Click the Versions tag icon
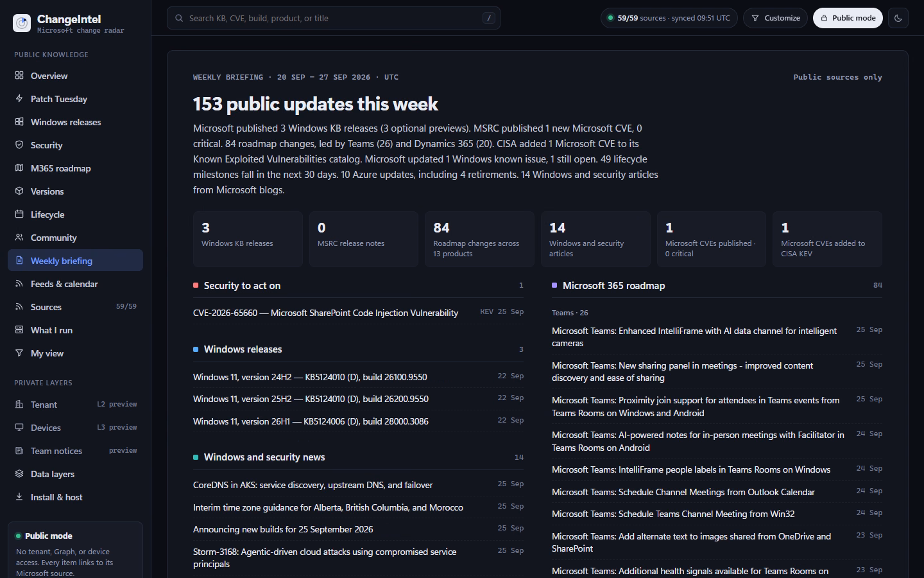The height and width of the screenshot is (578, 924). (19, 191)
